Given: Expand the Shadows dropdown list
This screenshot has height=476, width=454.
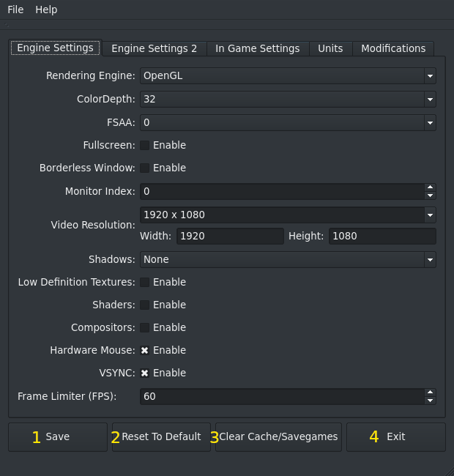Looking at the screenshot, I should click(429, 259).
